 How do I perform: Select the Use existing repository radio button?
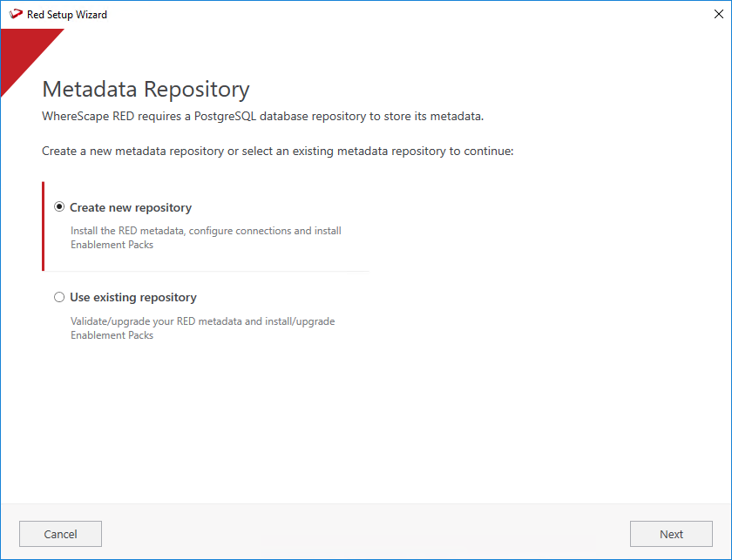(x=59, y=297)
